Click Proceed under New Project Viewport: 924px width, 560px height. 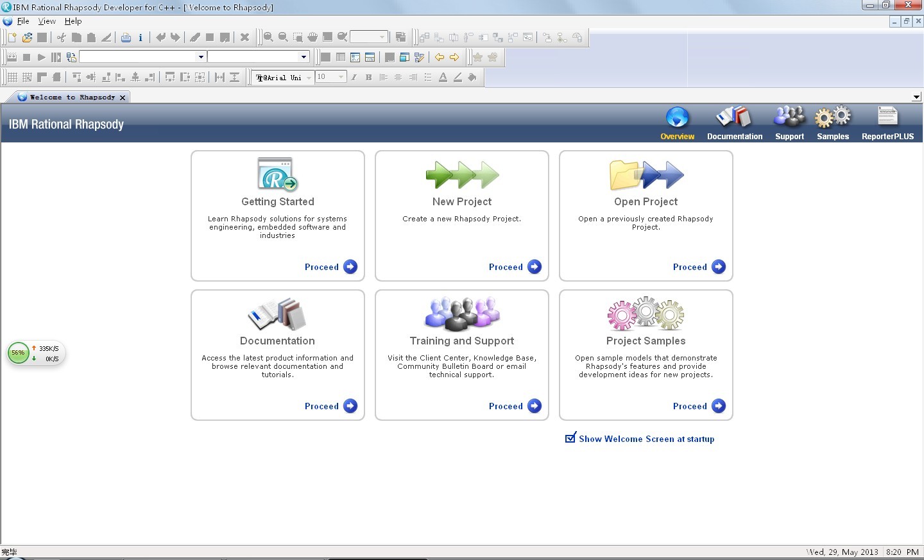tap(515, 267)
